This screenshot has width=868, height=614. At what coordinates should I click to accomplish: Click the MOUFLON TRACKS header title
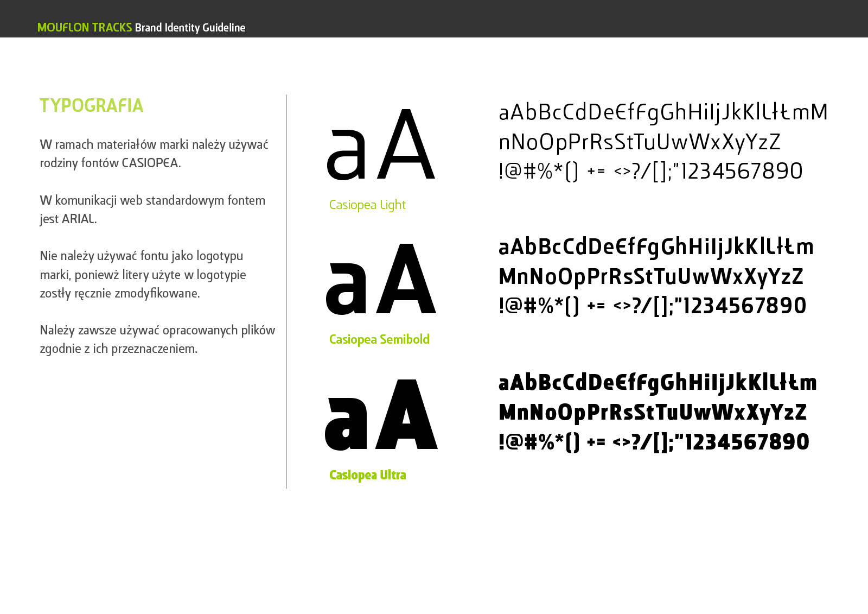tap(85, 27)
